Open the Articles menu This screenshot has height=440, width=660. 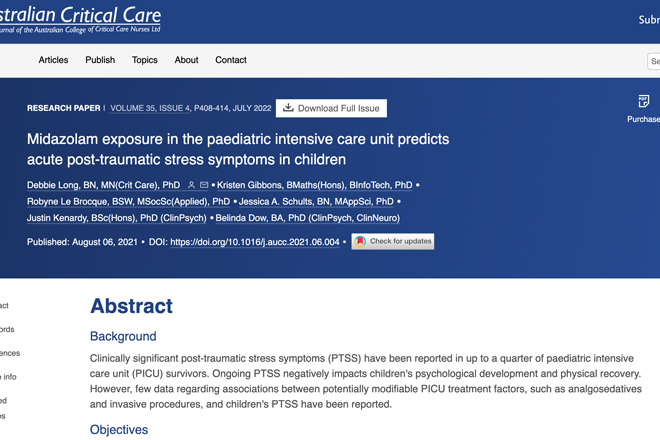coord(53,60)
